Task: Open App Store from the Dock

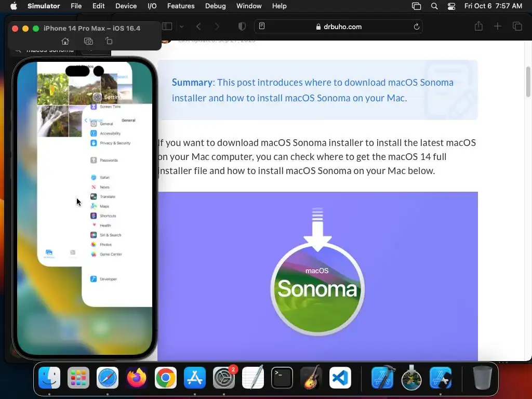Action: (195, 378)
